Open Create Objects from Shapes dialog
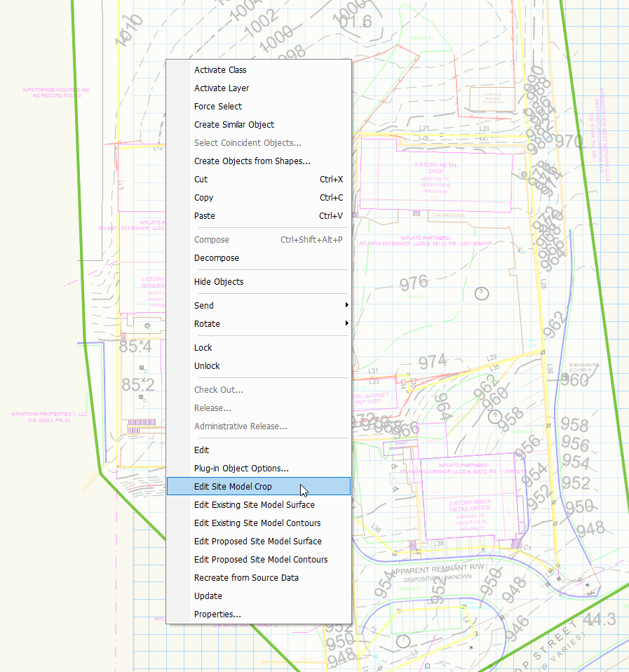This screenshot has height=672, width=629. coord(252,161)
